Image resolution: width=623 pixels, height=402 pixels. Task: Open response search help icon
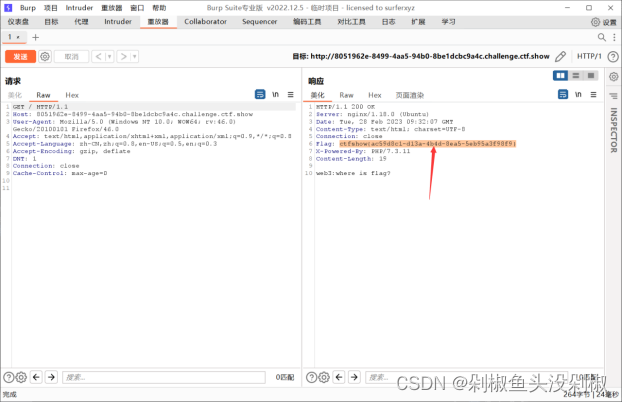click(x=312, y=377)
